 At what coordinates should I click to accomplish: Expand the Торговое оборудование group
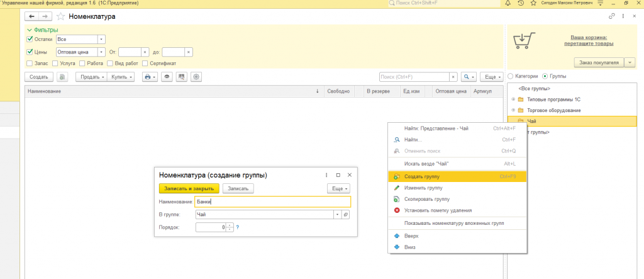[513, 110]
